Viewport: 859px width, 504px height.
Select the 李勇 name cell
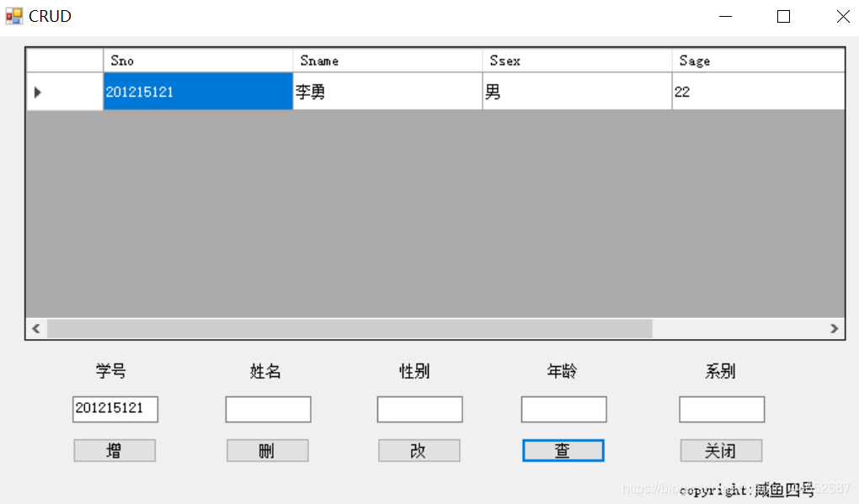[387, 92]
